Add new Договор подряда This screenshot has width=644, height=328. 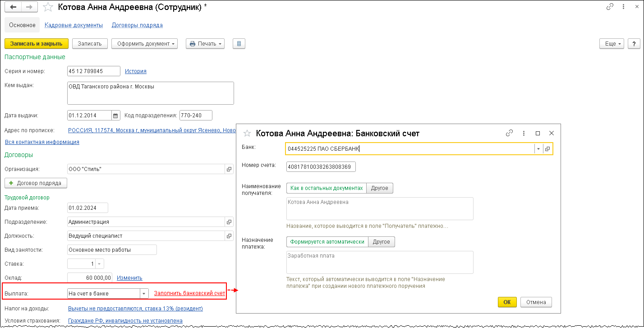36,183
